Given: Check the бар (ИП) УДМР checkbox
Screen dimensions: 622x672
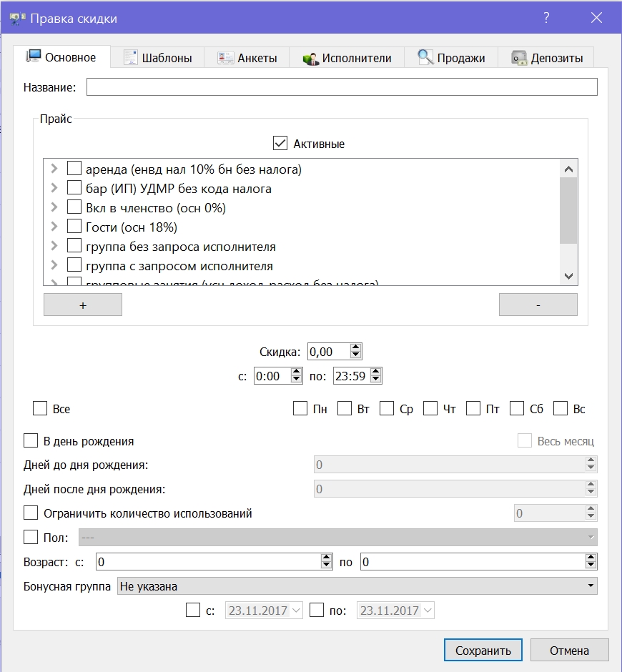Looking at the screenshot, I should [x=74, y=187].
